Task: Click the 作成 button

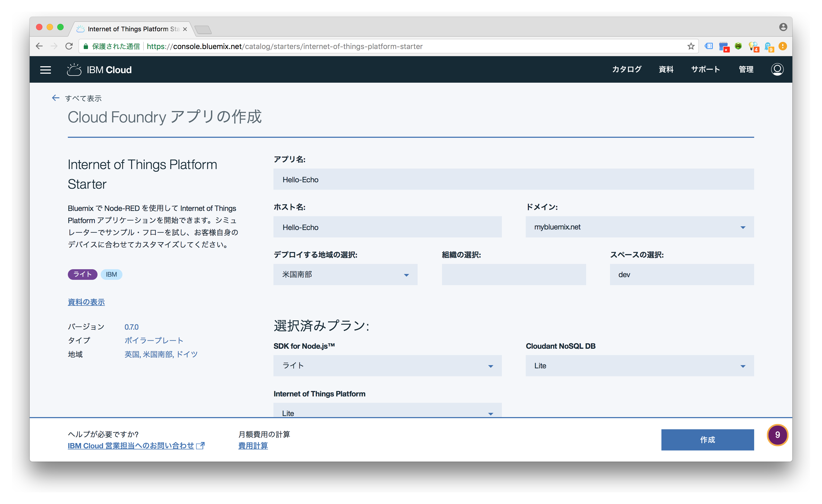Action: (x=707, y=440)
